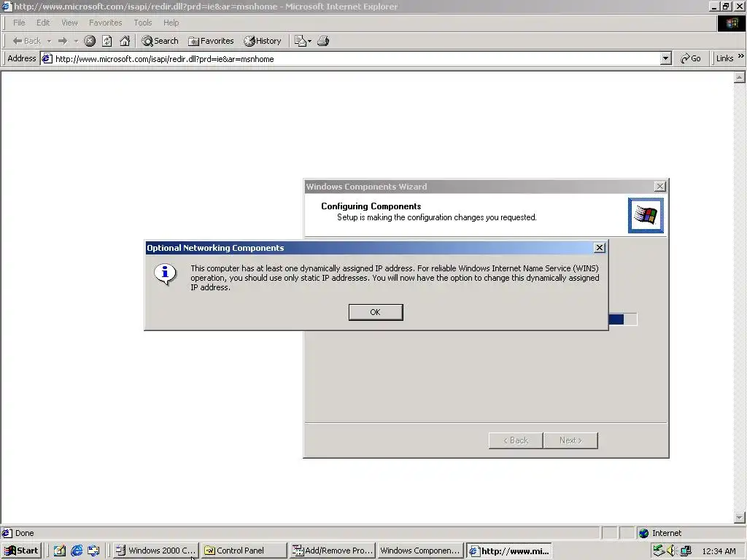Click the network computers tray icon
The height and width of the screenshot is (560, 747).
[x=686, y=551]
